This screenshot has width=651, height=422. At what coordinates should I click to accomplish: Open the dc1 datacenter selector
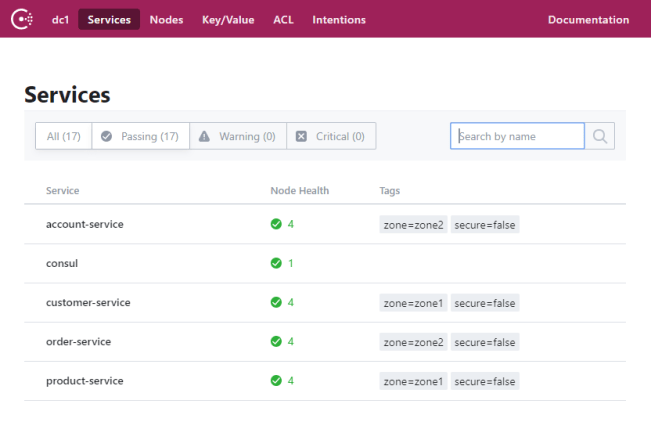coord(60,20)
